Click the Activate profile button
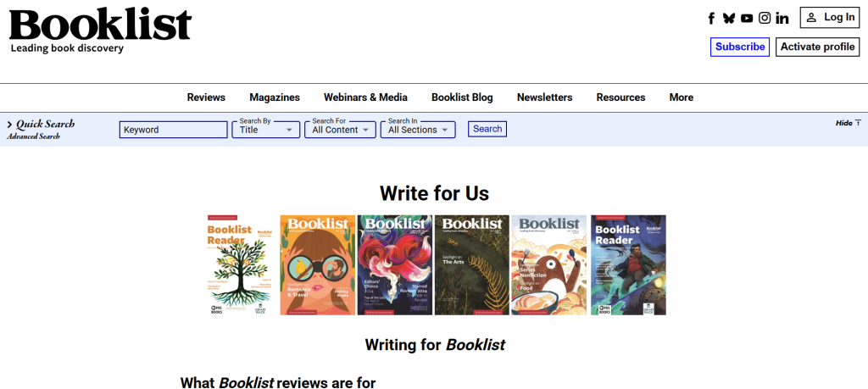Viewport: 868px width, 389px height. pos(817,47)
